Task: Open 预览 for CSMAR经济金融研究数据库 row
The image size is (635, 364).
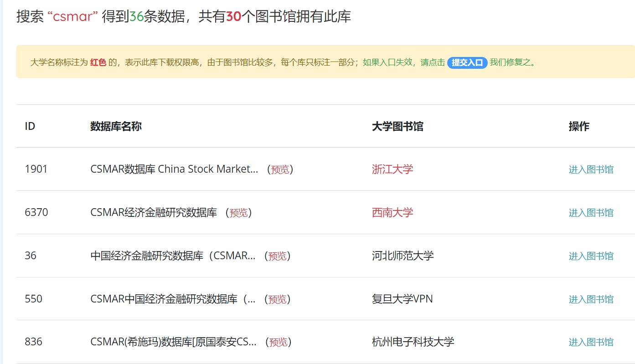Action: pos(238,213)
